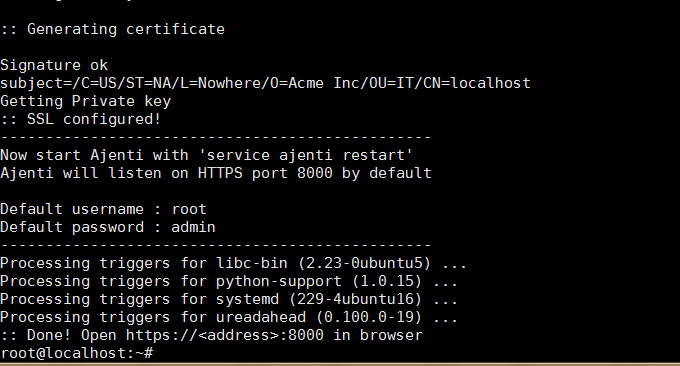Click the 'Generating certificate' output line
680x366 pixels.
(x=113, y=29)
